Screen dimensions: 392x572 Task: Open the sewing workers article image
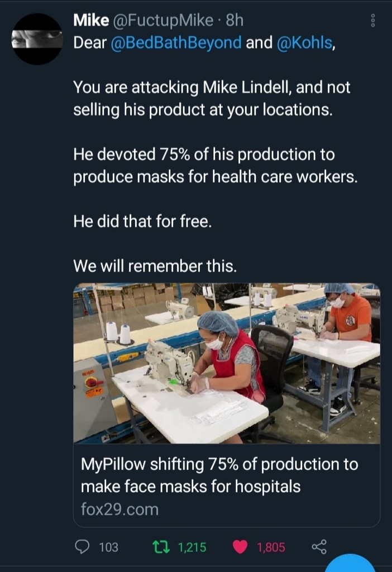pos(227,363)
